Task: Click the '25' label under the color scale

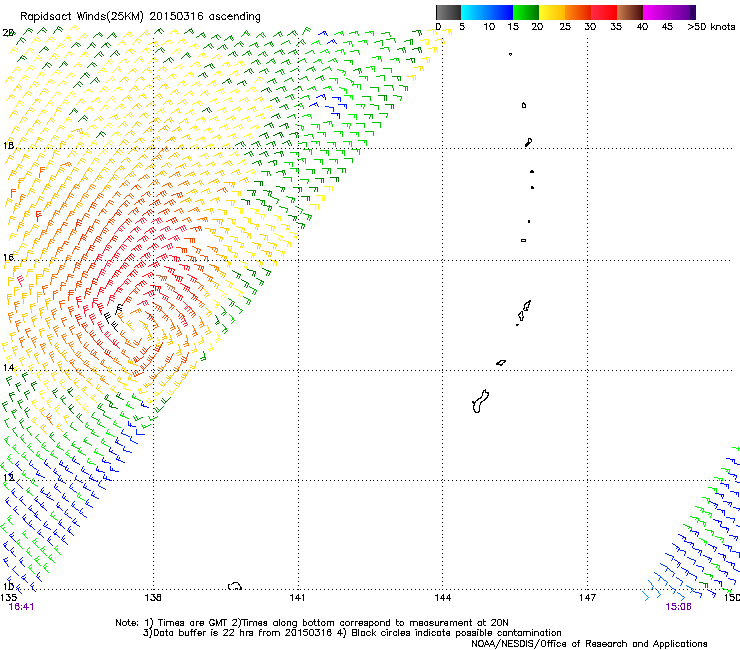Action: (x=565, y=27)
